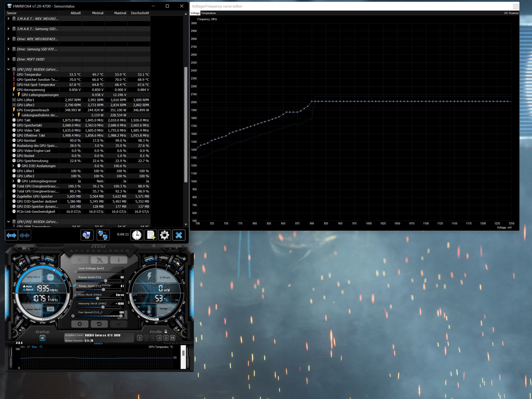Select GPU-Hot-Spot-Temperatur sensor row

(x=78, y=85)
